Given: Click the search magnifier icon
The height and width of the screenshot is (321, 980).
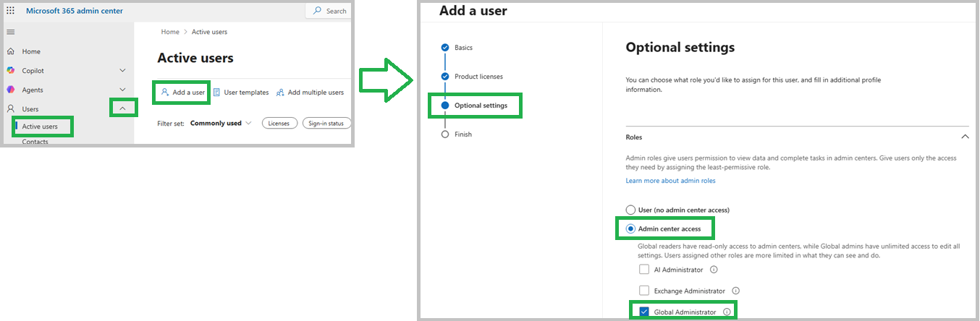Looking at the screenshot, I should pos(318,11).
